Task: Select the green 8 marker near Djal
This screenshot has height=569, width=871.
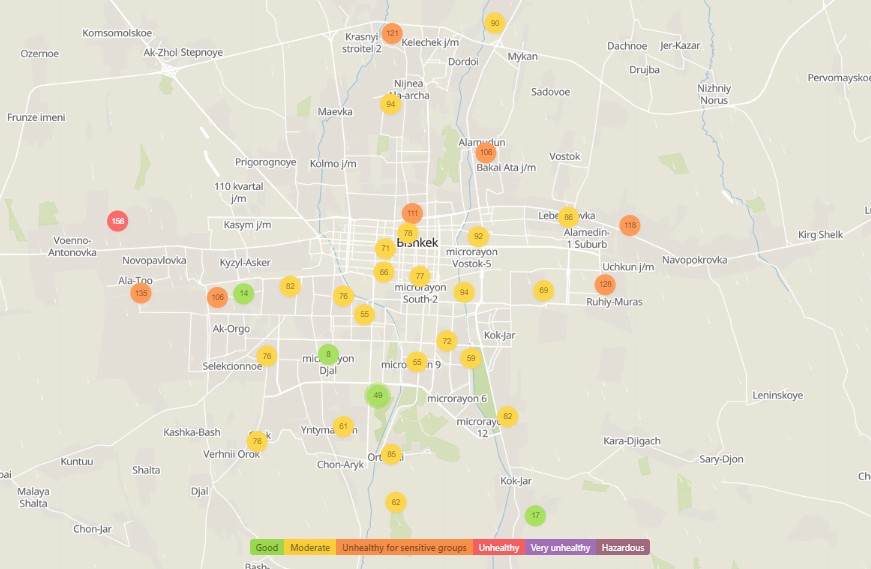Action: [328, 354]
